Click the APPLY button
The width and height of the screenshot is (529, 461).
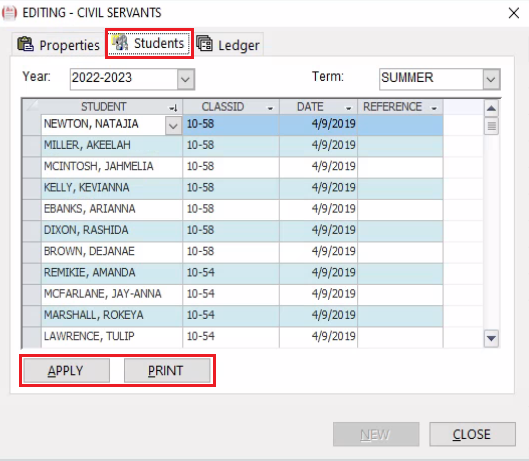click(x=66, y=371)
